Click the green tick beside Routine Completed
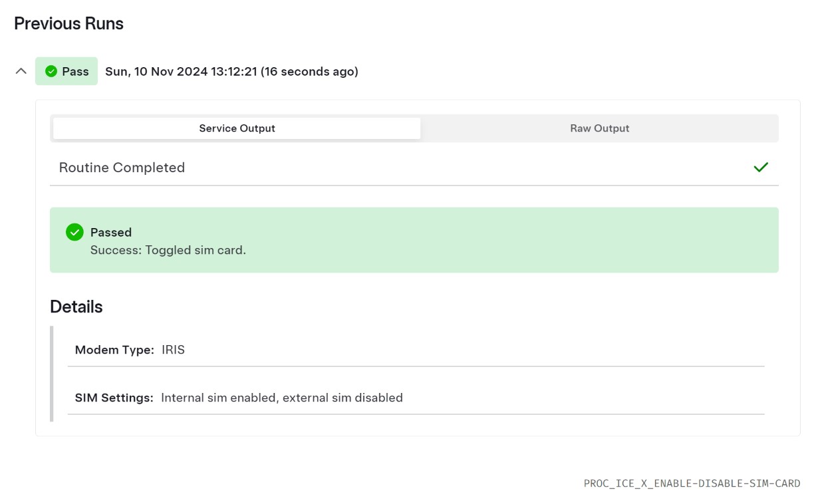Viewport: 816px width, 504px height. coord(761,168)
